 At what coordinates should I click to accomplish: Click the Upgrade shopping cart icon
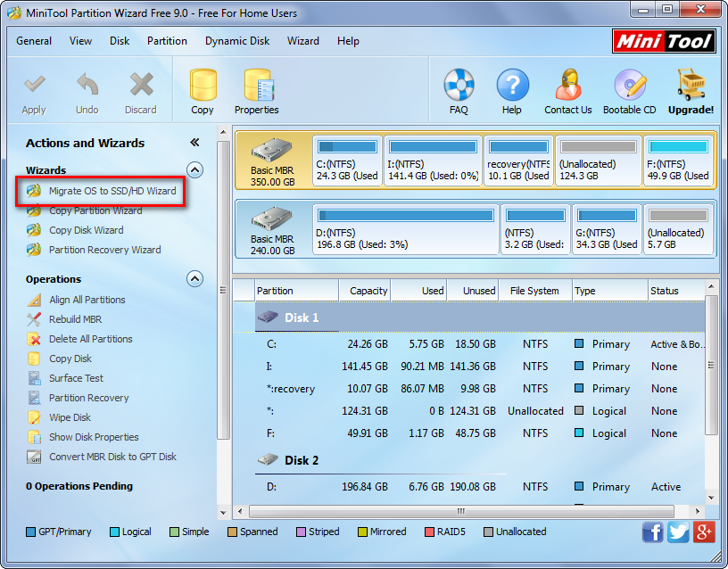pos(691,85)
